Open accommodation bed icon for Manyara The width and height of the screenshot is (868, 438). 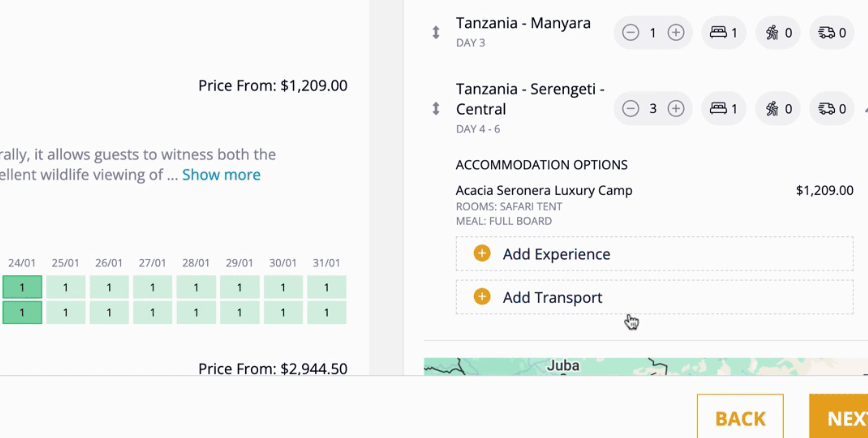pos(724,32)
